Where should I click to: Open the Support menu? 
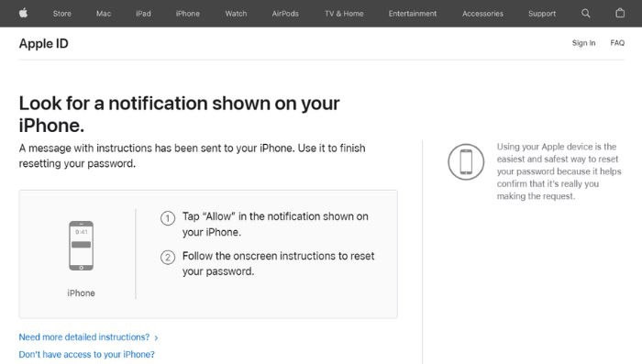pos(542,14)
